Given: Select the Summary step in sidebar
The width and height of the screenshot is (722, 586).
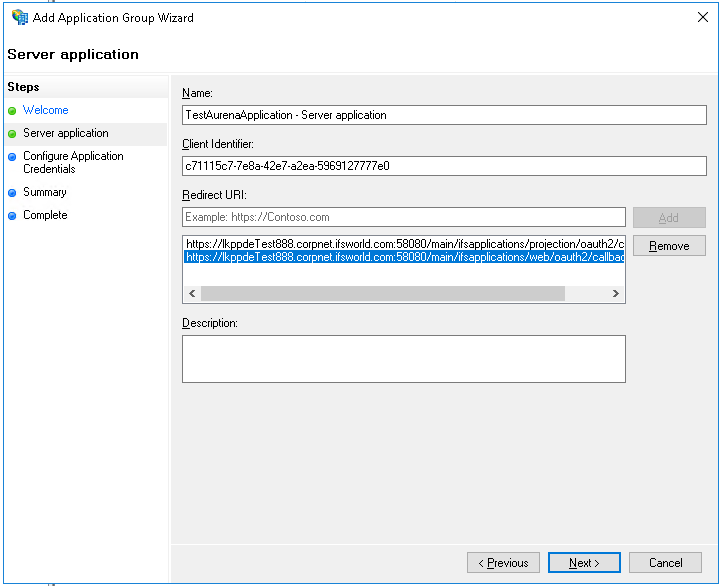Looking at the screenshot, I should (x=44, y=192).
